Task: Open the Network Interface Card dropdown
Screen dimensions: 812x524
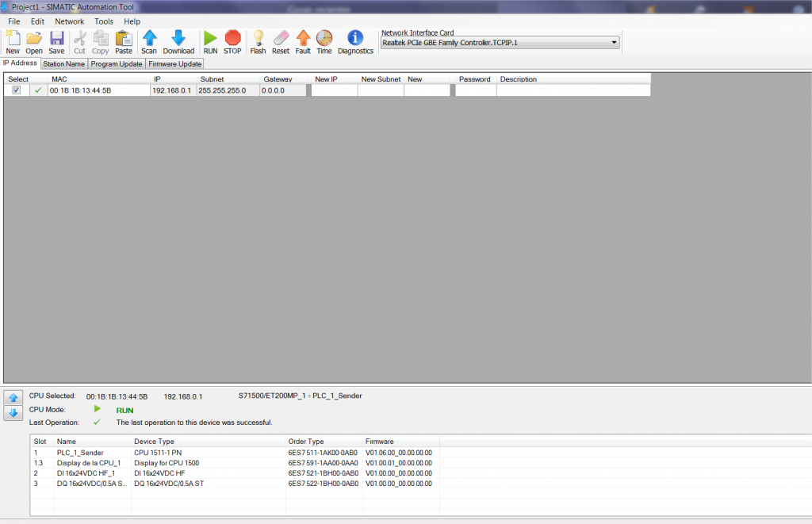Action: tap(615, 42)
